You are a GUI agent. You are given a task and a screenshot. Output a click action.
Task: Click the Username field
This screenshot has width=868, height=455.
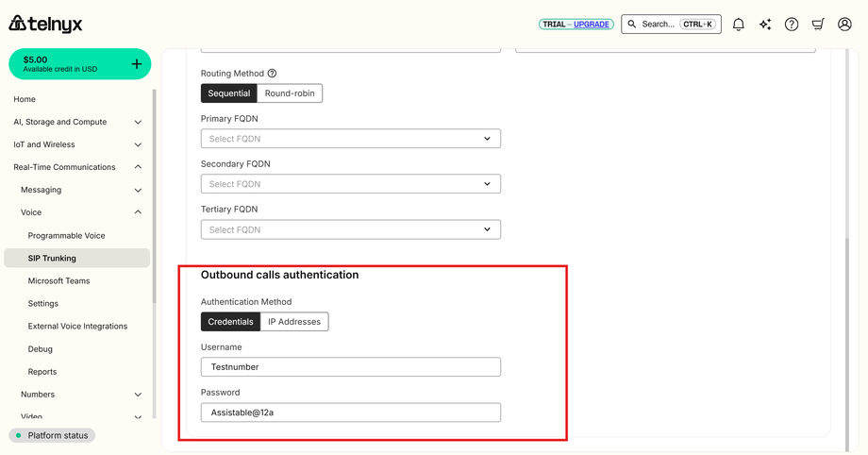pyautogui.click(x=351, y=367)
